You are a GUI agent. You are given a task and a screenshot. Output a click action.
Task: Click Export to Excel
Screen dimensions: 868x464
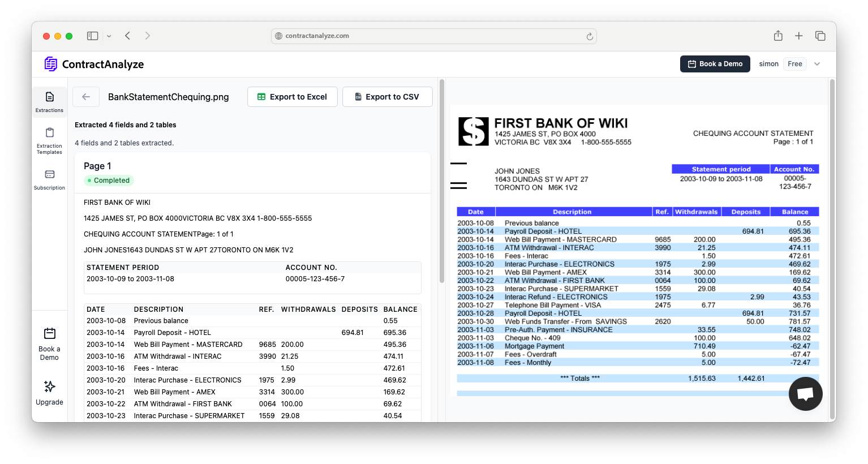click(292, 96)
